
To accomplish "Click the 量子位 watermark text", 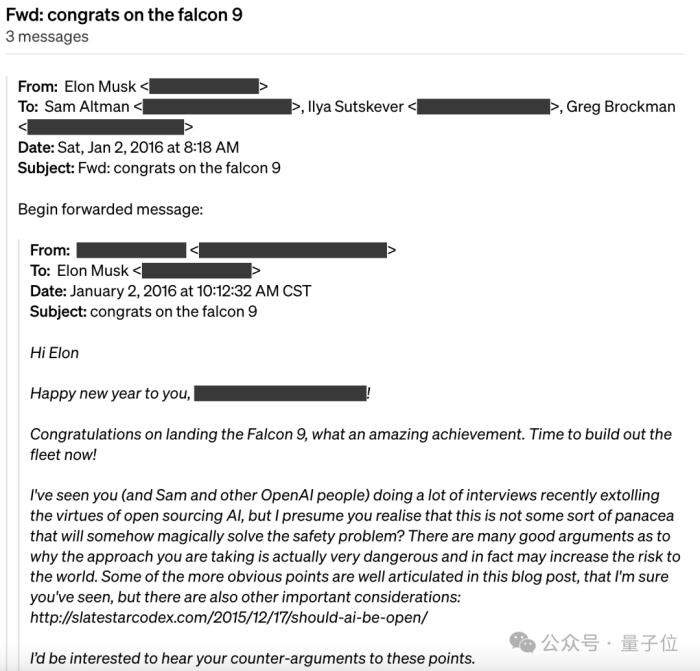I will pos(649,643).
